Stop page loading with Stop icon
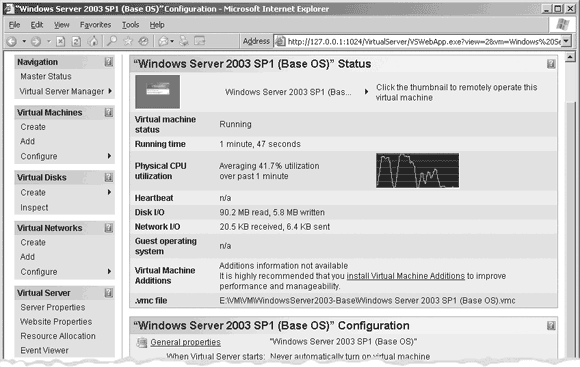This screenshot has height=367, width=580. pyautogui.click(x=61, y=41)
